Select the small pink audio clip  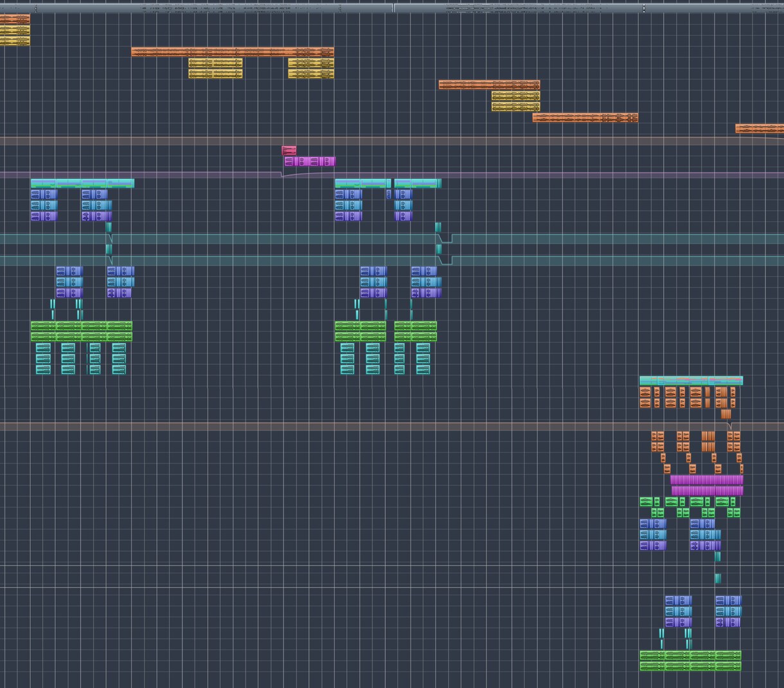[x=289, y=150]
